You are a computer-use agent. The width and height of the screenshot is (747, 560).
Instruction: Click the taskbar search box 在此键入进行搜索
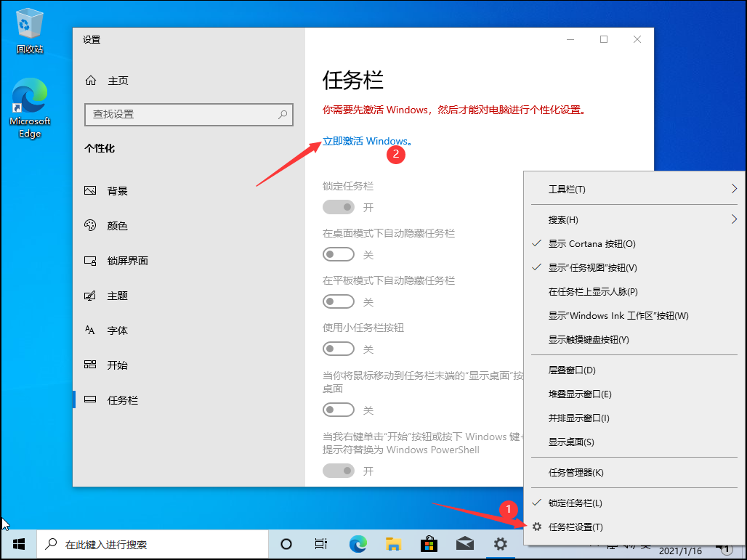[153, 544]
